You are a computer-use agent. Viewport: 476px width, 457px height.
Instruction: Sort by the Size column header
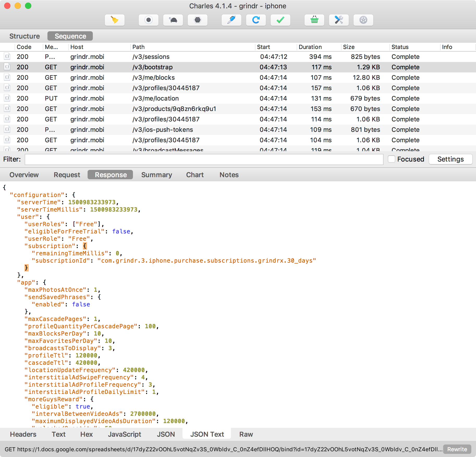point(365,47)
